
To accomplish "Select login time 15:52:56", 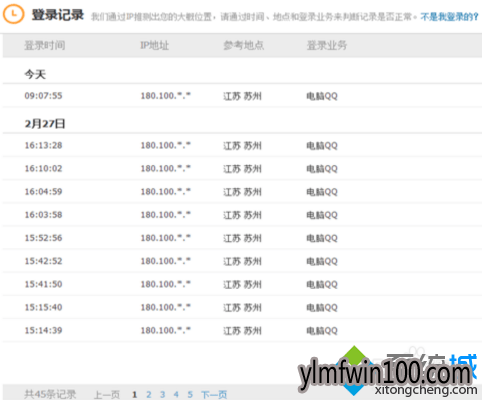I will click(43, 238).
